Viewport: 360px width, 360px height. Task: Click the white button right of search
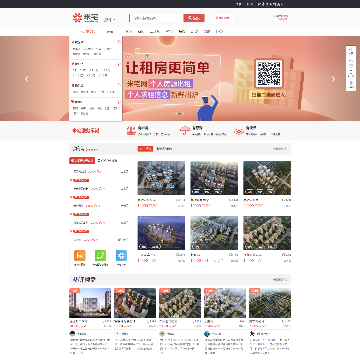pyautogui.click(x=222, y=18)
